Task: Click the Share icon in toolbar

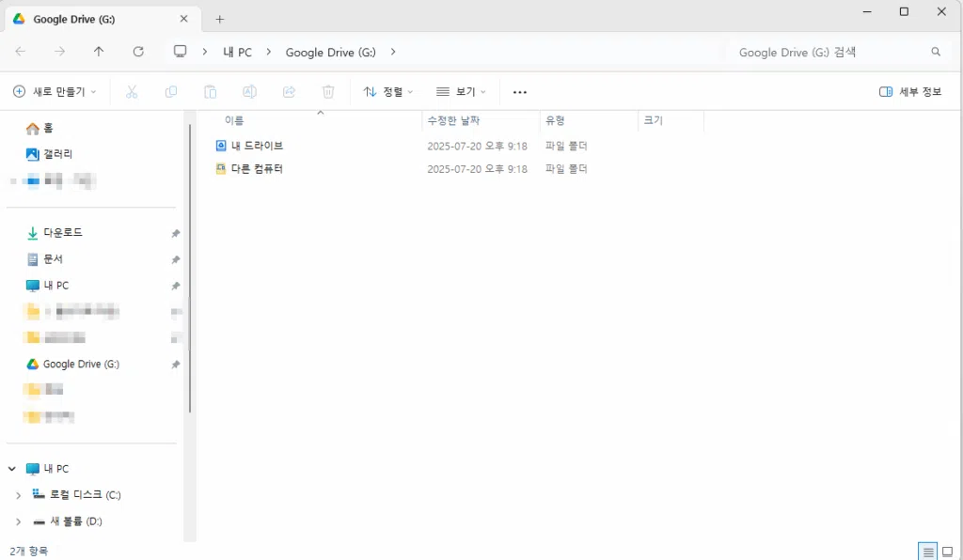Action: 289,92
